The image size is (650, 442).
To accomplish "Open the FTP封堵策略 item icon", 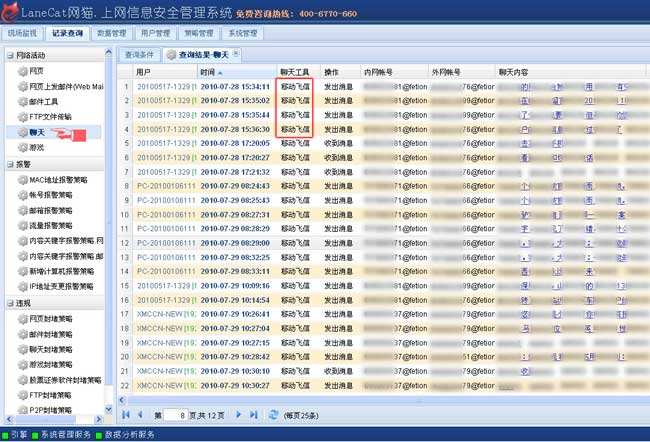I will [x=23, y=395].
